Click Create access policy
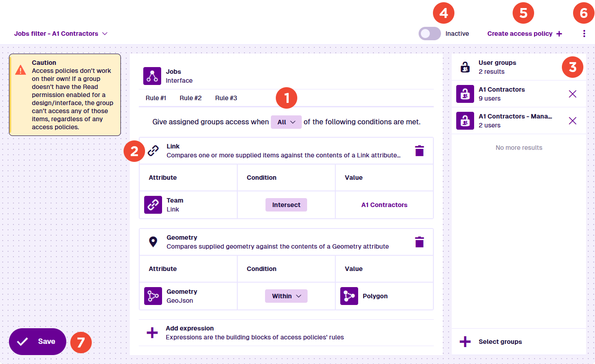This screenshot has height=364, width=595. pyautogui.click(x=524, y=34)
